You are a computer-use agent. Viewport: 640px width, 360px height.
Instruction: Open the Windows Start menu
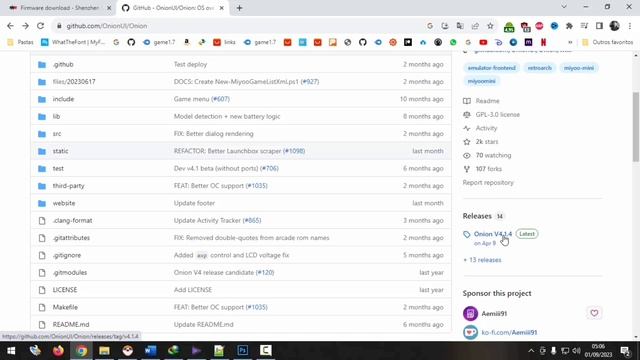11,351
